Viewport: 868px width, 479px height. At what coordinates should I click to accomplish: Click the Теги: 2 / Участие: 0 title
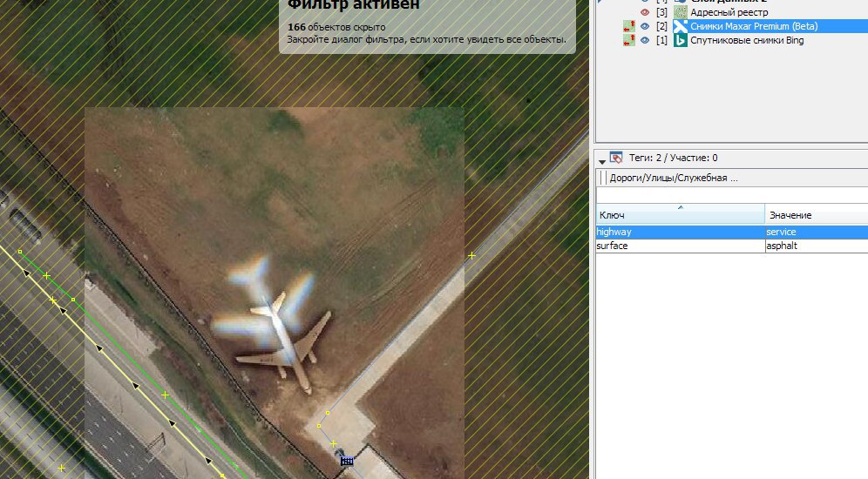click(673, 158)
